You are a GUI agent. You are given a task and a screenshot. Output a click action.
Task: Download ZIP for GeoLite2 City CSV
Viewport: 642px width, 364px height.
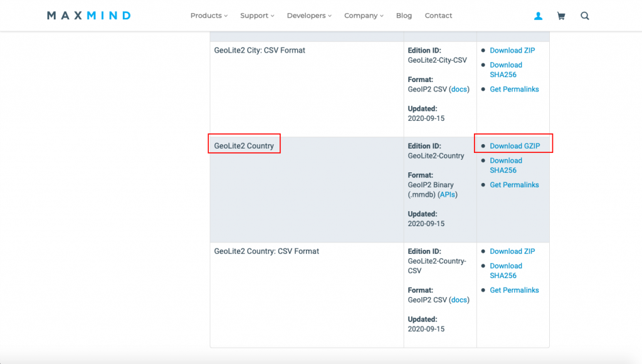pyautogui.click(x=512, y=50)
